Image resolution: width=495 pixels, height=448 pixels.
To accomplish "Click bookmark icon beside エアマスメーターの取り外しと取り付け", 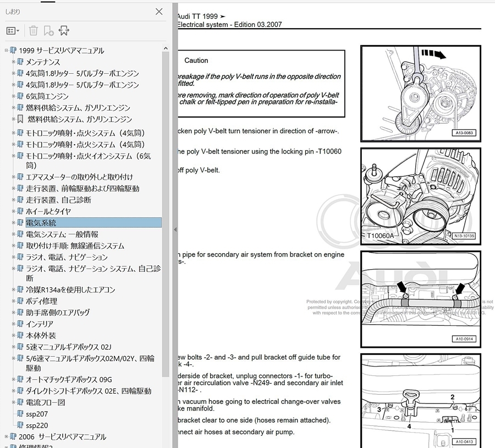I will click(x=20, y=177).
